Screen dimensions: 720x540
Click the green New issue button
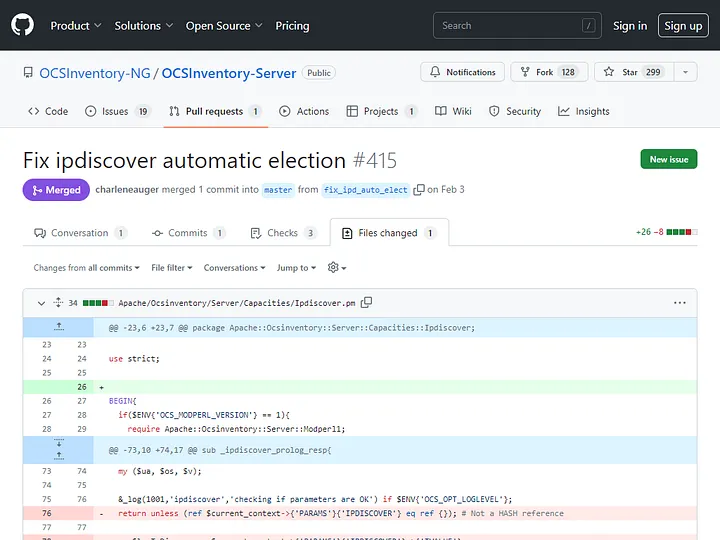click(x=669, y=159)
